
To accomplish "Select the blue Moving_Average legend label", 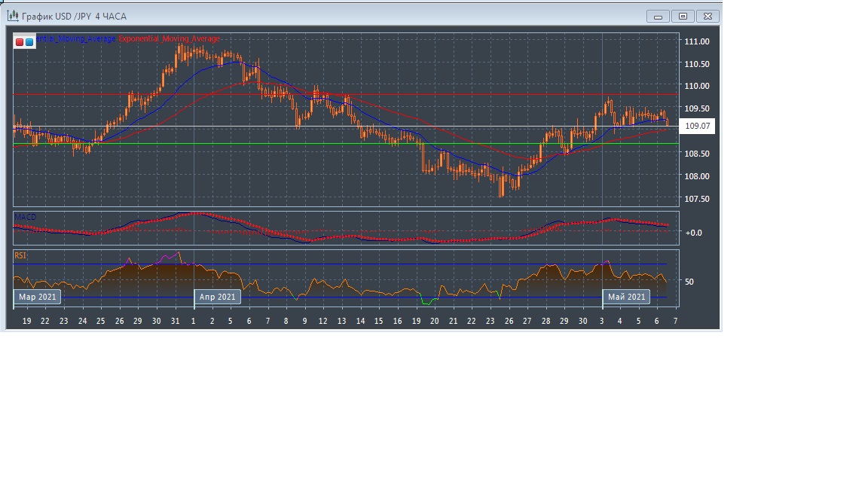I will pos(76,38).
